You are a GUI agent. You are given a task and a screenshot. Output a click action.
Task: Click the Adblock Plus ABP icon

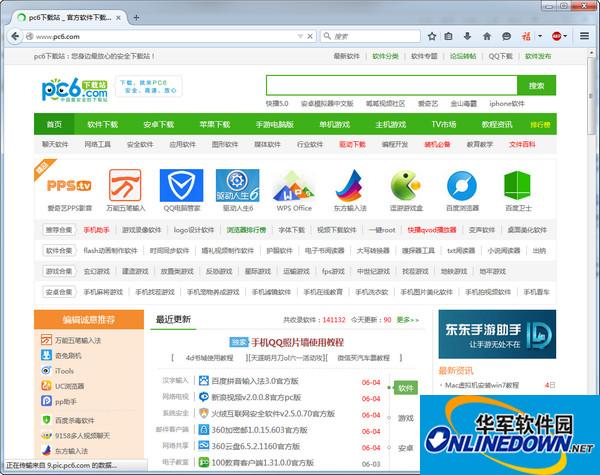tap(556, 36)
